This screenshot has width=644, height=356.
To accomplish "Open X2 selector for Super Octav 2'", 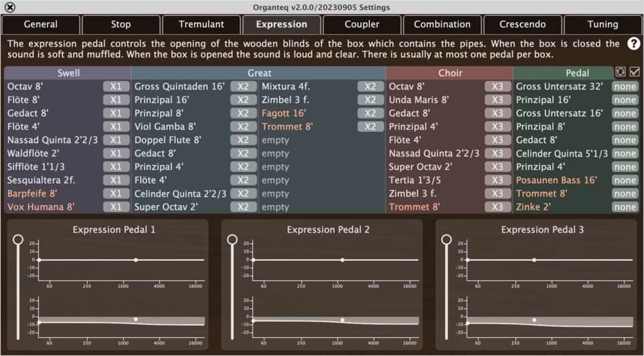I will (x=244, y=207).
